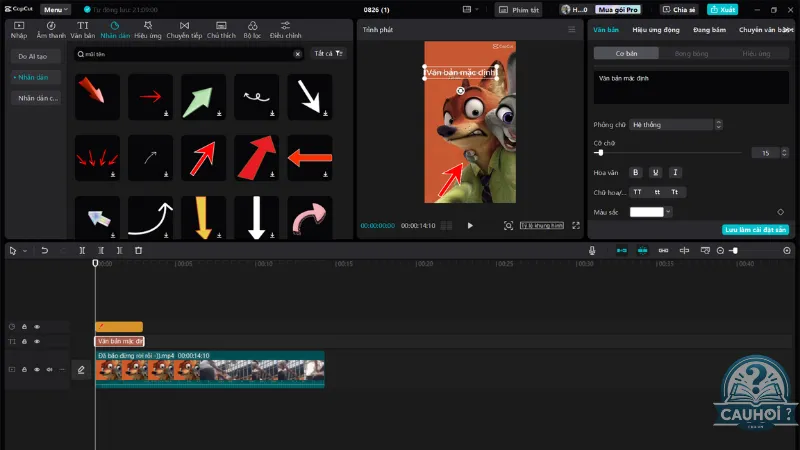Click the font size stepper arrows

click(785, 153)
